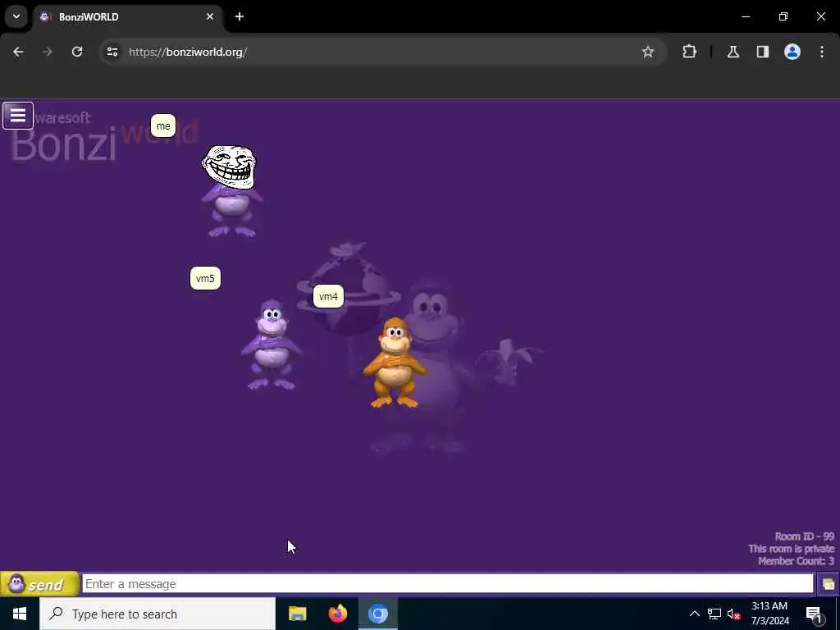Close the BonziWORLD tab

pyautogui.click(x=210, y=16)
